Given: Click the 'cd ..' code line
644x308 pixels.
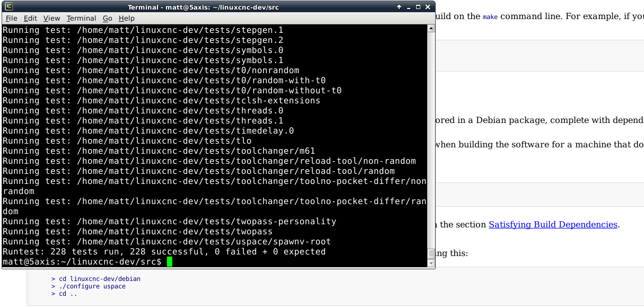Looking at the screenshot, I should click(64, 294).
